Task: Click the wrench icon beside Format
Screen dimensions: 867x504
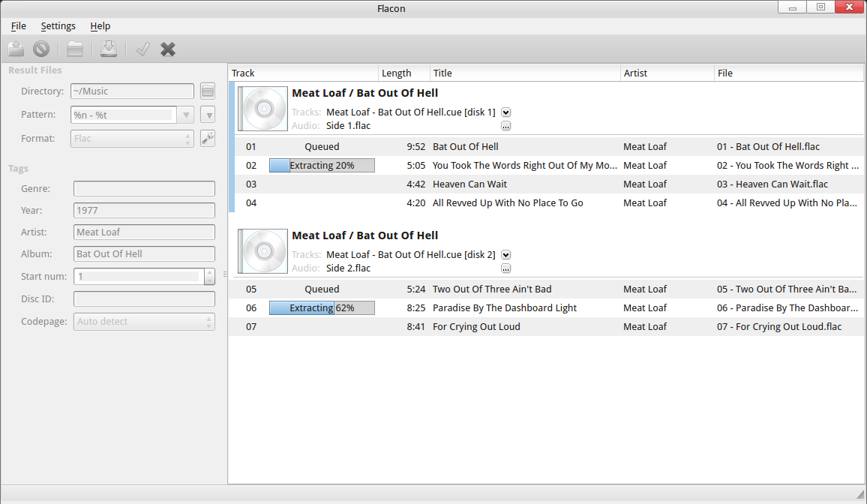Action: (207, 138)
